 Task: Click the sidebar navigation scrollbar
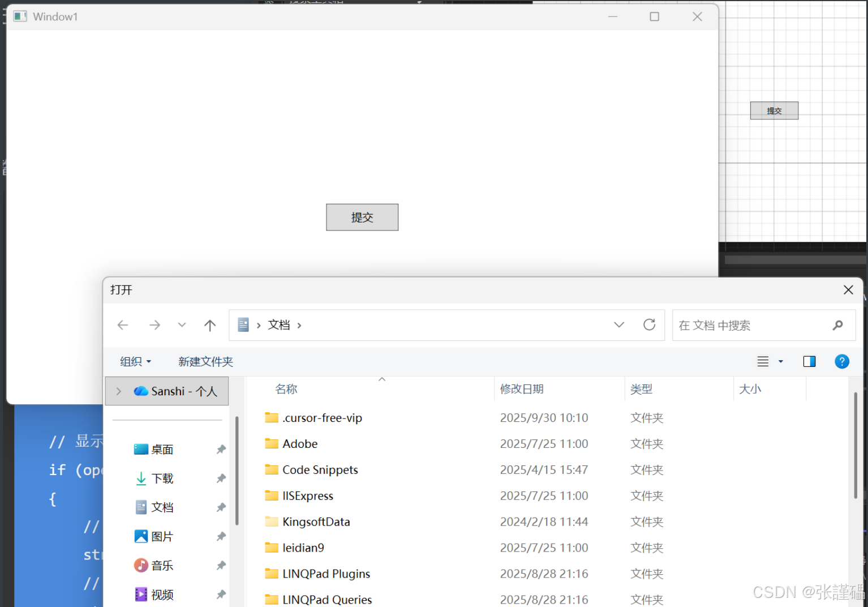point(237,471)
